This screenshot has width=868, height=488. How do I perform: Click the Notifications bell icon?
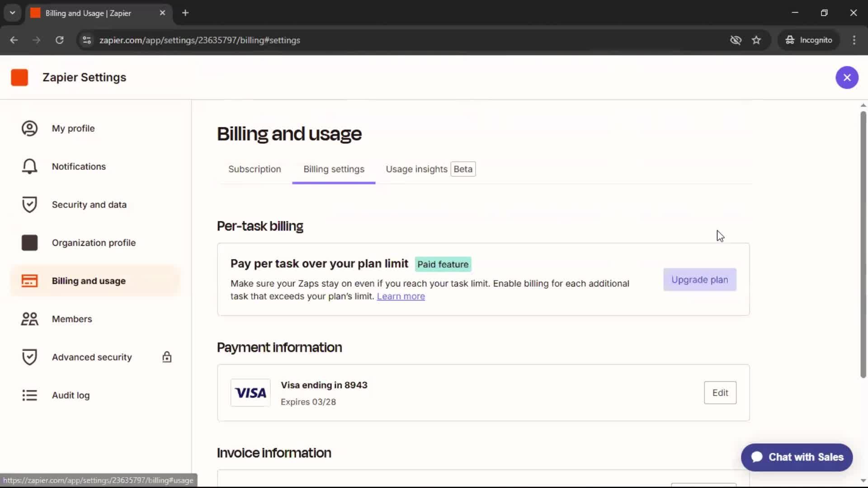(x=29, y=166)
